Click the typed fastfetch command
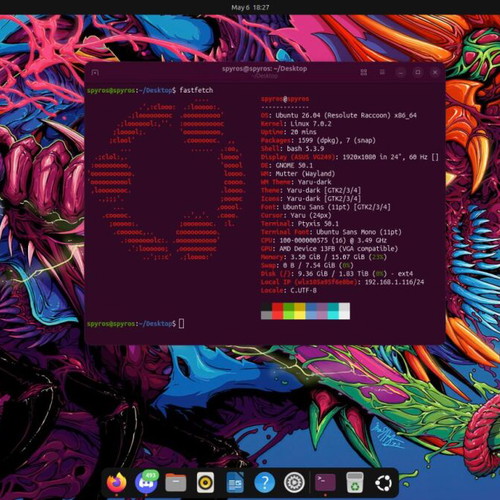 click(x=196, y=90)
